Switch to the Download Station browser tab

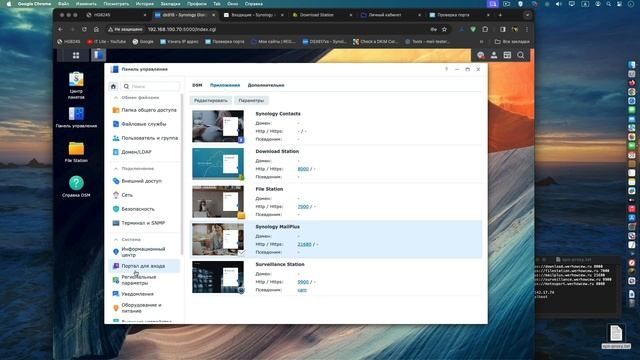click(322, 15)
